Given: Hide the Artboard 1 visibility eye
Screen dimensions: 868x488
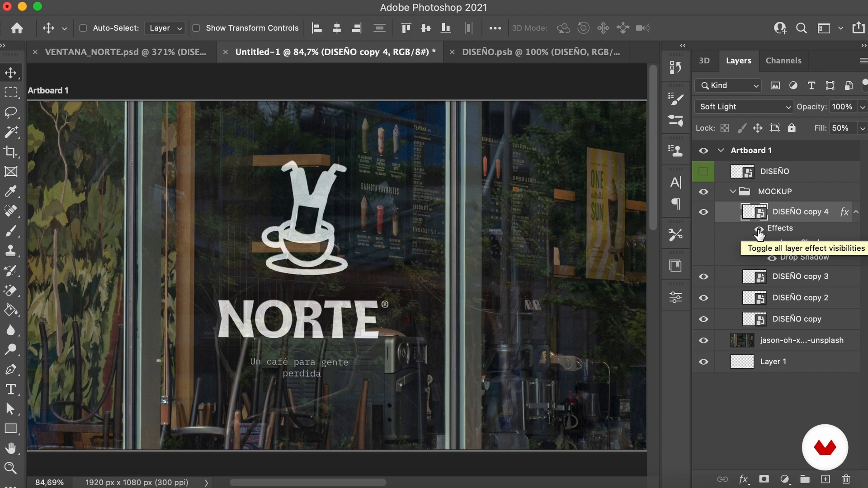Looking at the screenshot, I should (703, 150).
